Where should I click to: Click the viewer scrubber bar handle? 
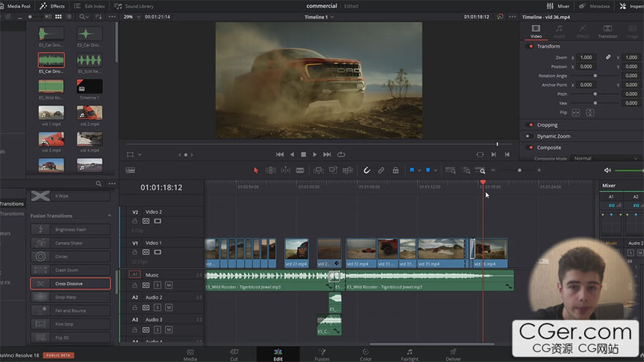click(497, 144)
